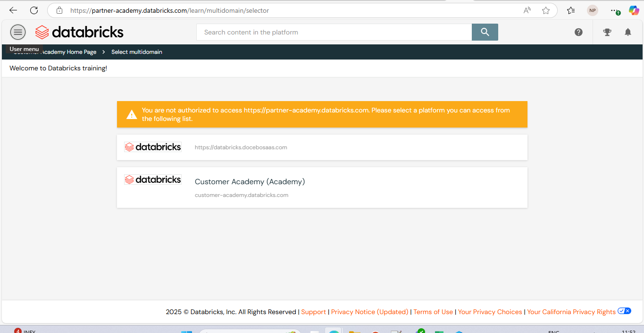Launch Copilot from the browser toolbar
This screenshot has width=644, height=333.
[x=634, y=10]
